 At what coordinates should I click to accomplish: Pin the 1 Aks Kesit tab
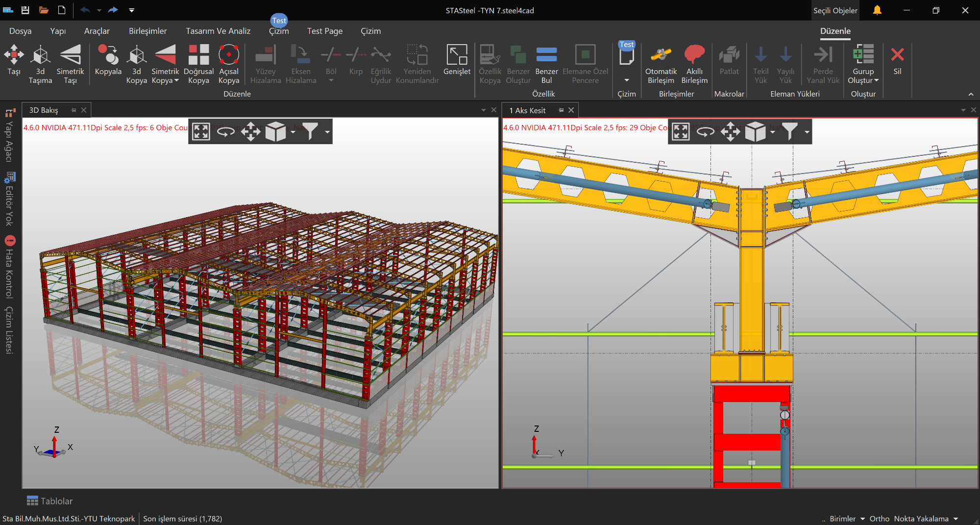click(x=561, y=110)
